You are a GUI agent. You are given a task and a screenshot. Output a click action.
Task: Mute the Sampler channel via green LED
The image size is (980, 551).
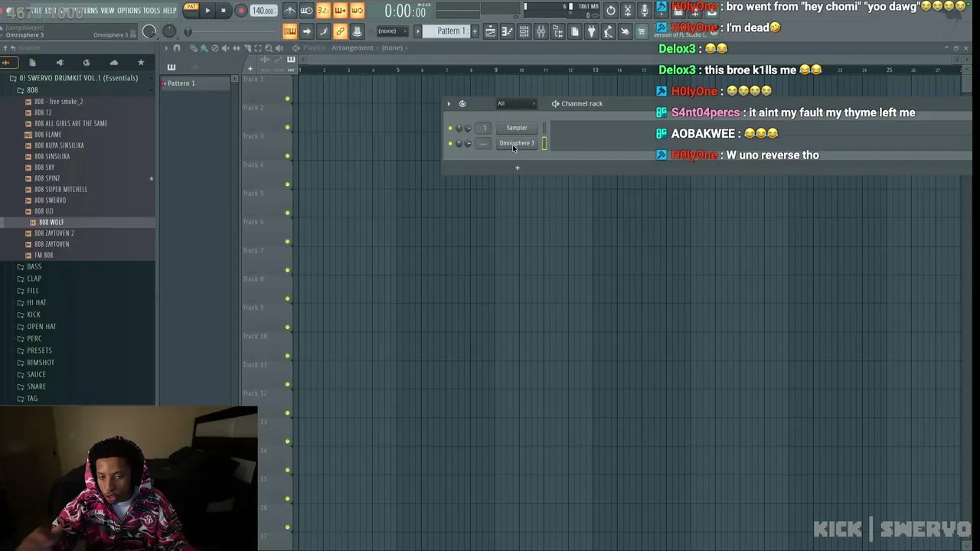point(450,128)
